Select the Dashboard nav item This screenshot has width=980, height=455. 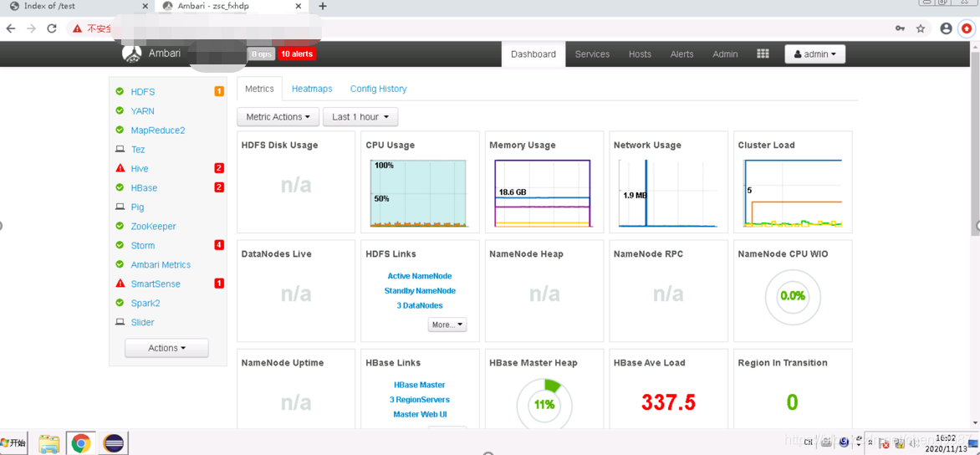click(x=533, y=54)
